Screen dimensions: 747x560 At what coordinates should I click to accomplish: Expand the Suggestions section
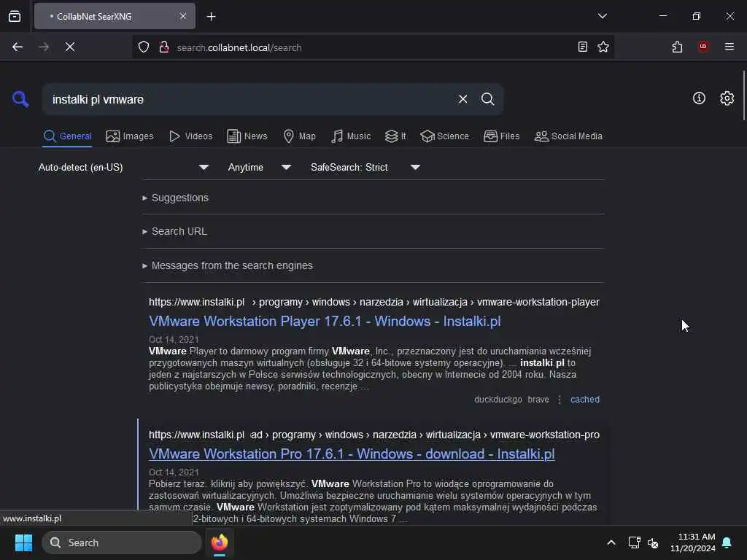(x=175, y=198)
